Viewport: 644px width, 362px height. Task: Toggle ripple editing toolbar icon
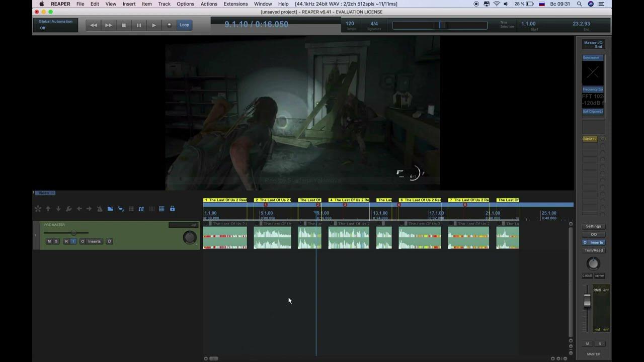tap(131, 209)
